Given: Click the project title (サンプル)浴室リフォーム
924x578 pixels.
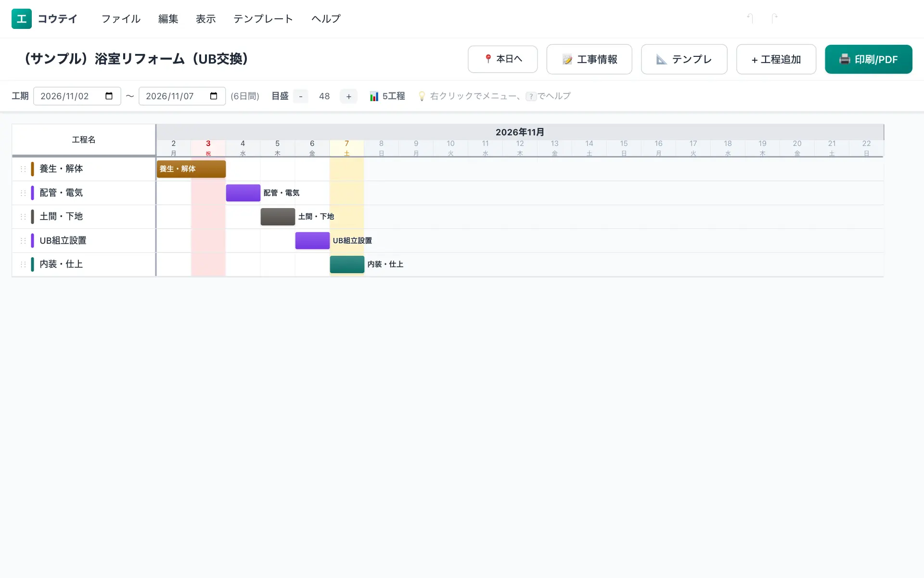Looking at the screenshot, I should coord(136,59).
